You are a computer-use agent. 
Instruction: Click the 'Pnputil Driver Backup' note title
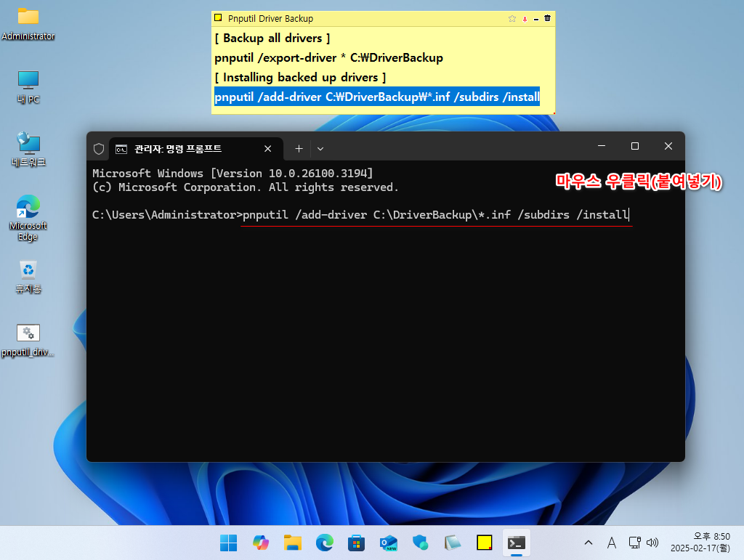(270, 18)
